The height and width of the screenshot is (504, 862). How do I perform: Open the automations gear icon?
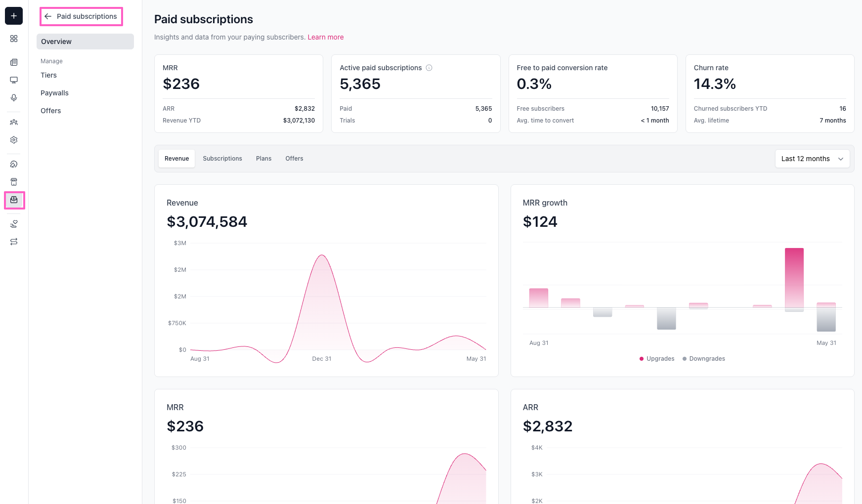14,140
